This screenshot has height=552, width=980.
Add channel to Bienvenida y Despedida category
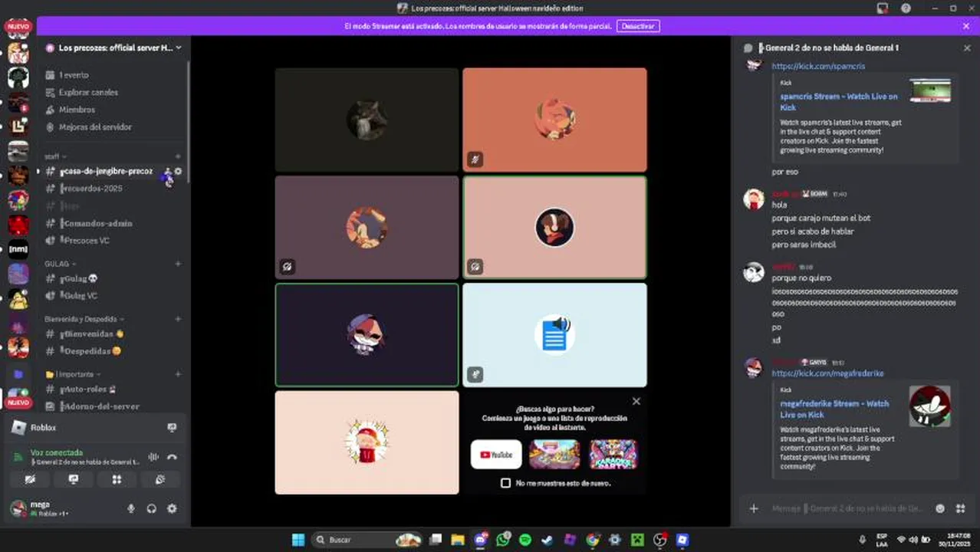click(x=178, y=318)
